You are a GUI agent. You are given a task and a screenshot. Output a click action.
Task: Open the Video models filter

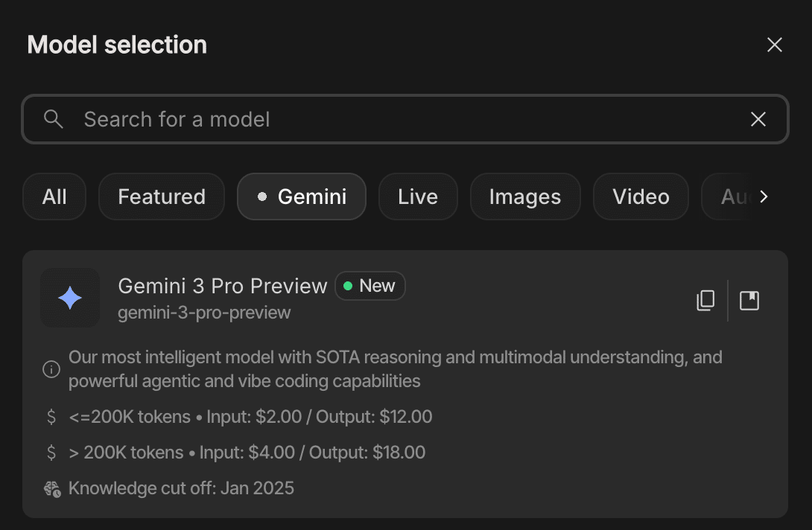click(x=641, y=197)
